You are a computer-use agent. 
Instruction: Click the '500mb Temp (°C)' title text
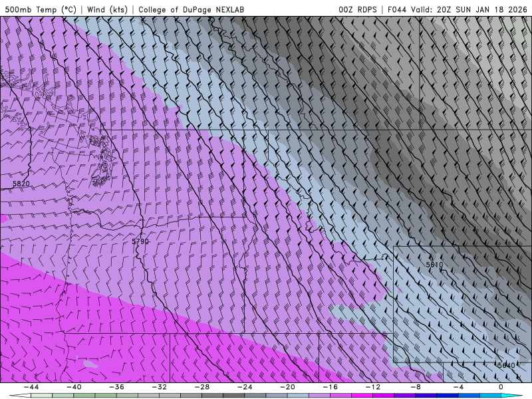(x=41, y=9)
